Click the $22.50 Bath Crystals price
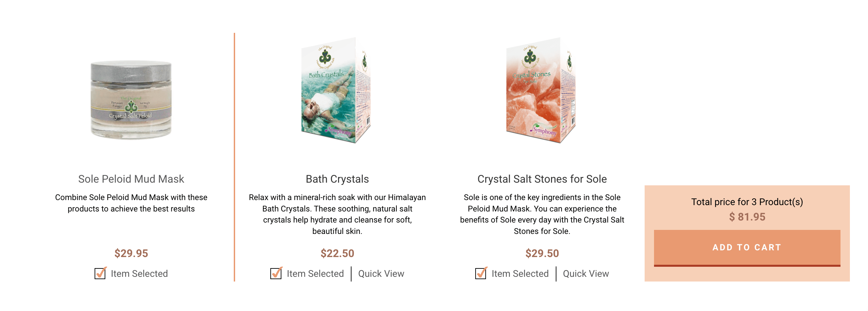Screen dimensions: 868x311 click(x=337, y=253)
